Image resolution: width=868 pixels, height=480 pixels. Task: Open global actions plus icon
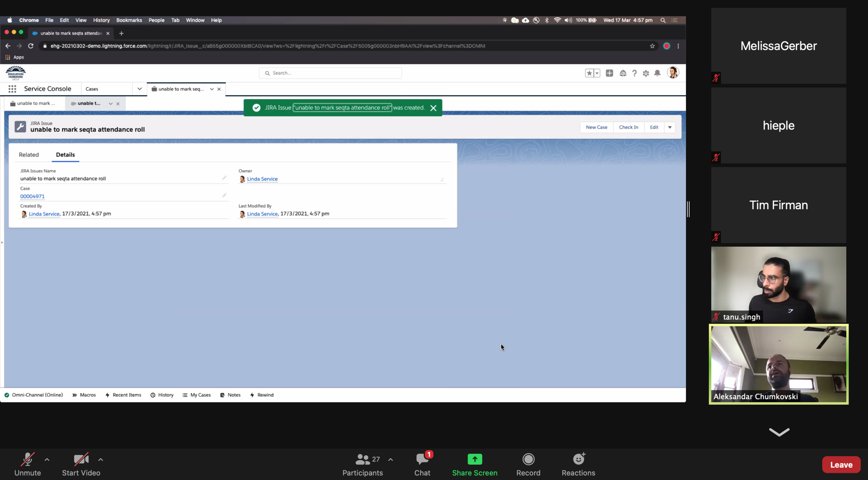pos(609,73)
